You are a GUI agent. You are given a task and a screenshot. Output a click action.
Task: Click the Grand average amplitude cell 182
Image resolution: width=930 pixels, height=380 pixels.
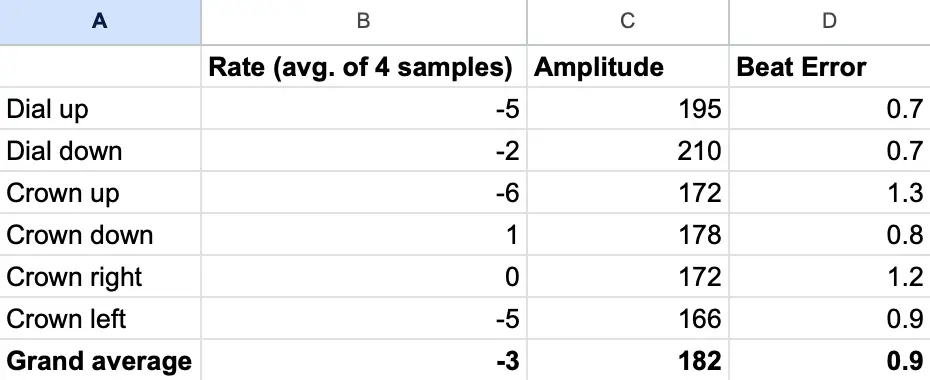[628, 360]
